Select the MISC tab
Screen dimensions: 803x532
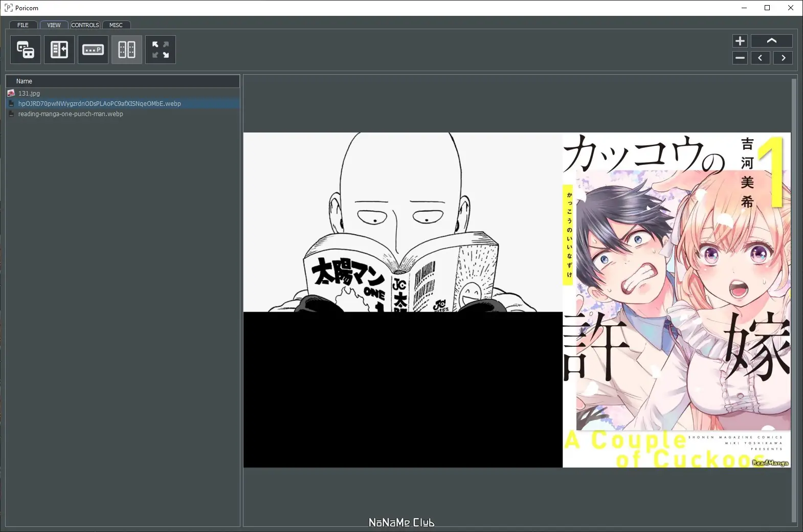[116, 25]
